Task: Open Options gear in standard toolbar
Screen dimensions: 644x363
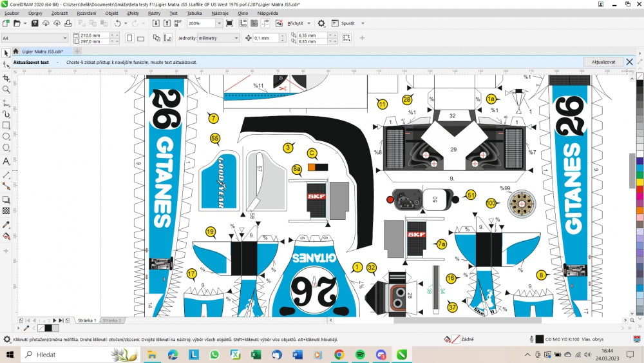Action: click(321, 23)
